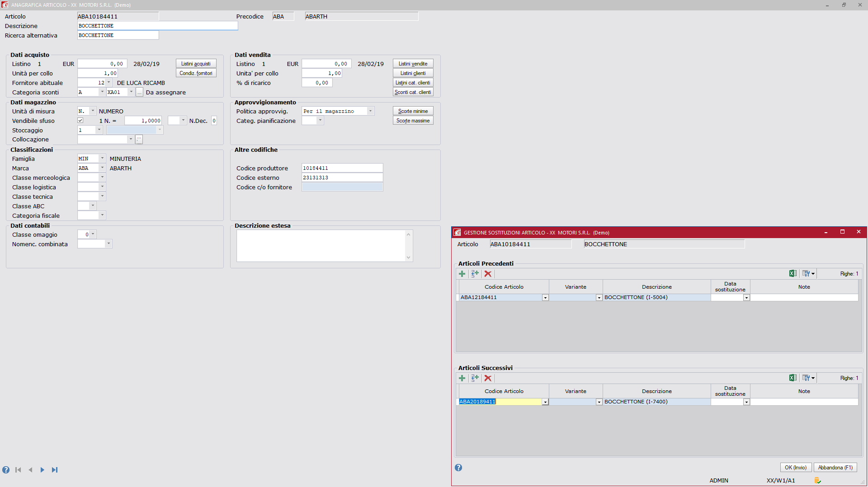Screen dimensions: 868x487
Task: Open Codice Articolo dropdown for ABA12184411
Action: click(x=545, y=298)
